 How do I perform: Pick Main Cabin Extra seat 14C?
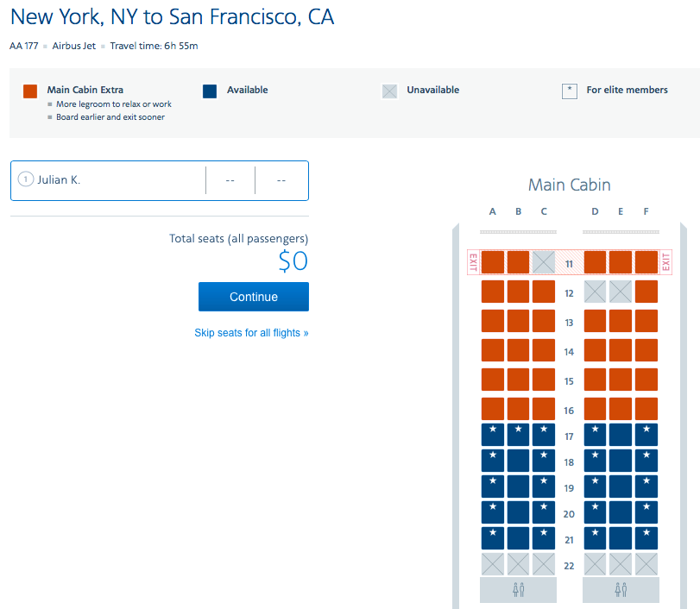pos(544,350)
